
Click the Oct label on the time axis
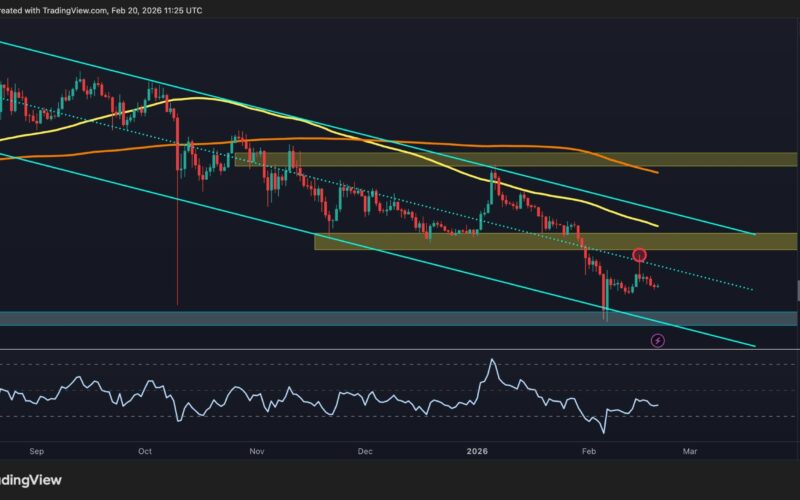point(145,451)
